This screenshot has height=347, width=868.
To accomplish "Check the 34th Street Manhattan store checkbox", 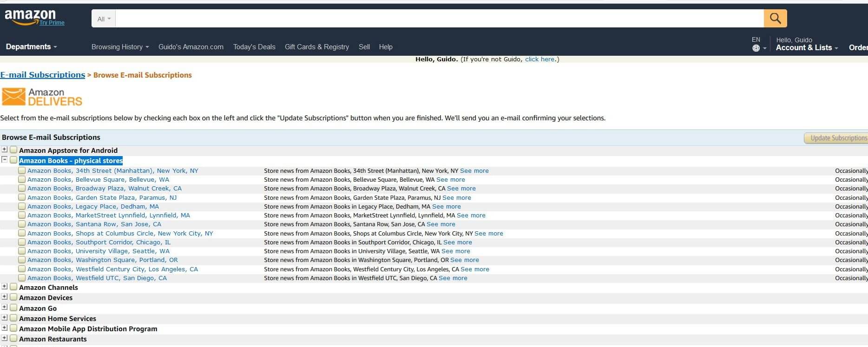I will click(22, 170).
